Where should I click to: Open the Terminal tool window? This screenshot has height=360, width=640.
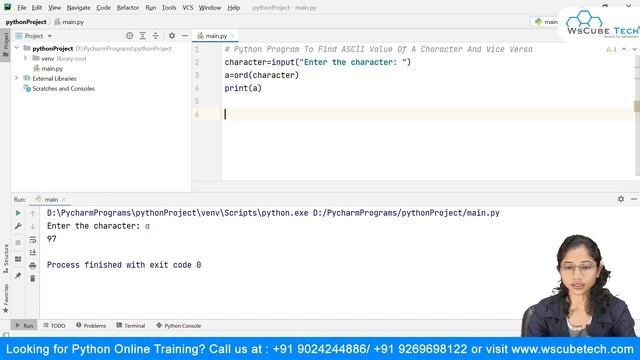131,326
